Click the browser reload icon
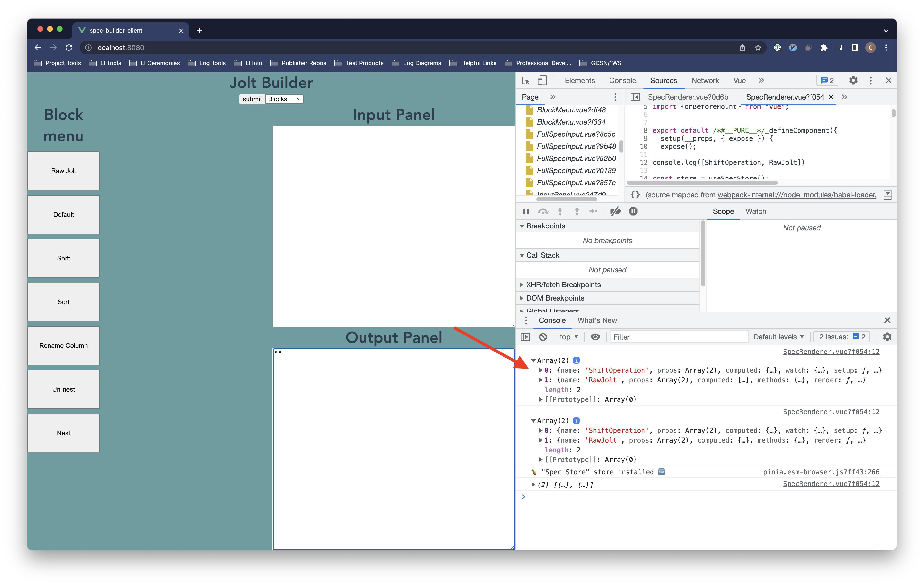Screen dimensions: 924x586 point(69,48)
